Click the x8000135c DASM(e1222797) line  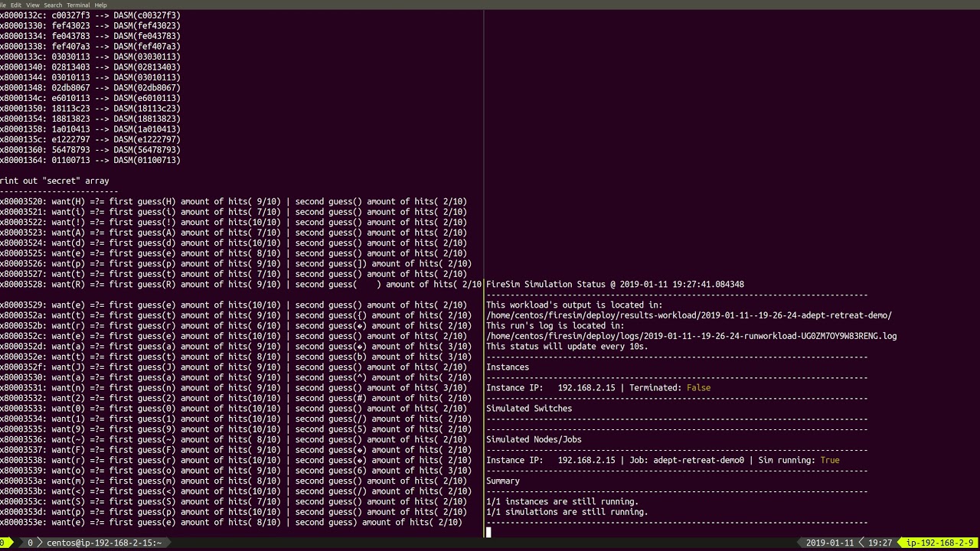[x=90, y=139]
